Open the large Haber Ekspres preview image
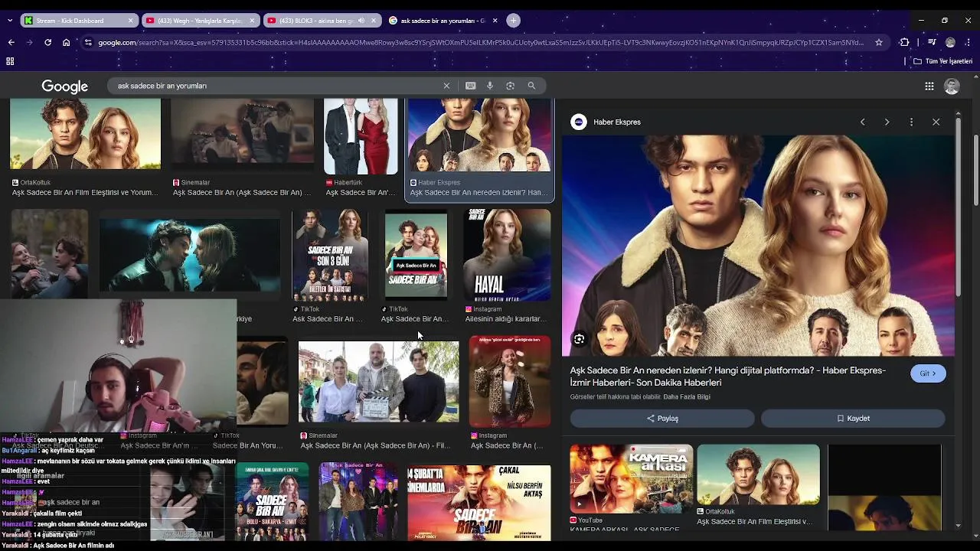The width and height of the screenshot is (980, 551). pyautogui.click(x=758, y=246)
